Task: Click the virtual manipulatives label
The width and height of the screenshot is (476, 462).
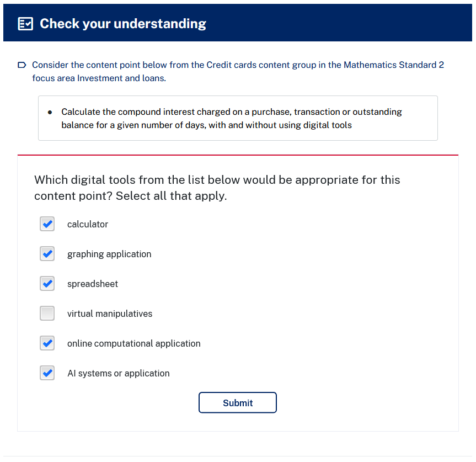Action: [110, 314]
